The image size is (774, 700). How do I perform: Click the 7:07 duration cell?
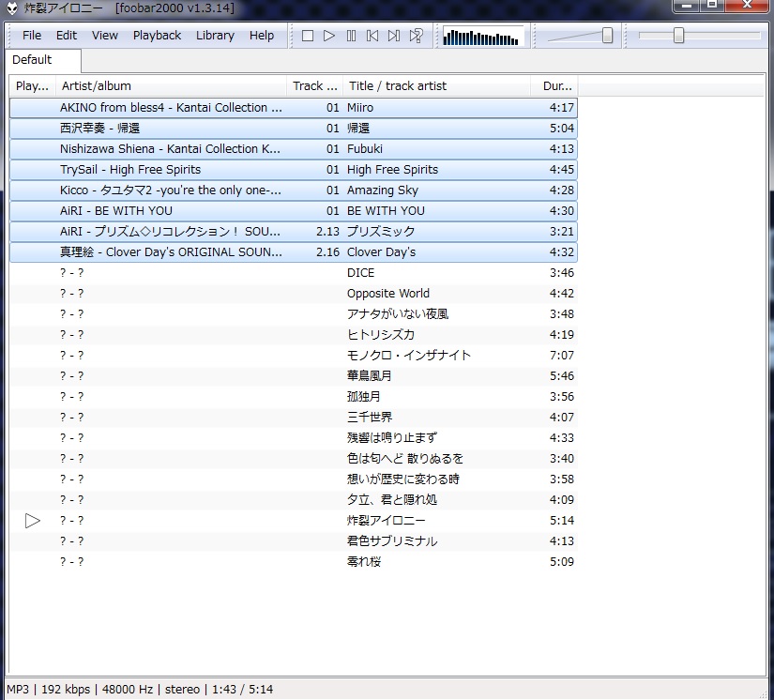pos(562,356)
